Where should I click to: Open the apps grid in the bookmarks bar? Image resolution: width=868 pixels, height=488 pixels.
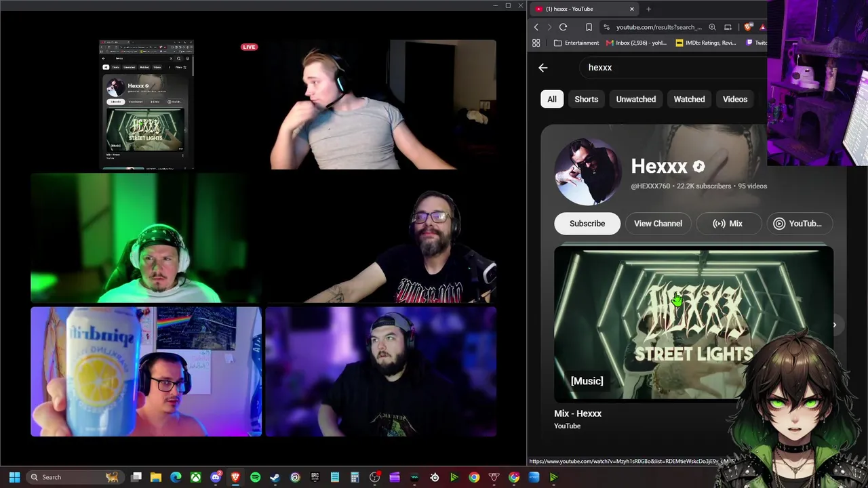[536, 43]
